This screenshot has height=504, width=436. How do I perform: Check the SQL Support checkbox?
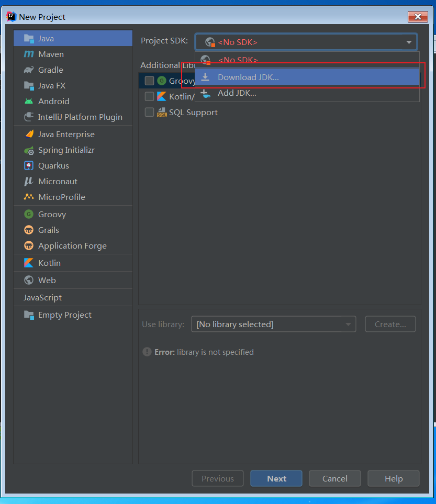[149, 112]
